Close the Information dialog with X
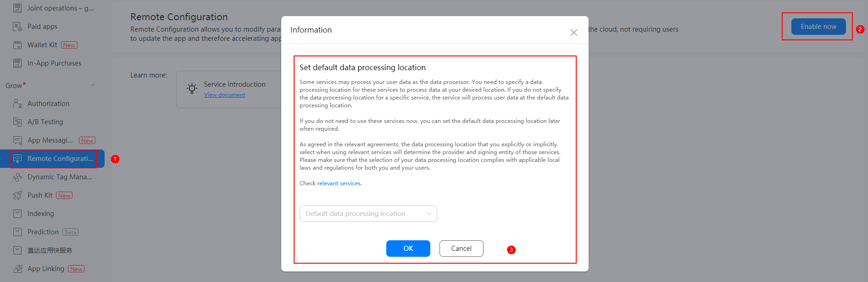Image resolution: width=868 pixels, height=282 pixels. click(x=573, y=33)
